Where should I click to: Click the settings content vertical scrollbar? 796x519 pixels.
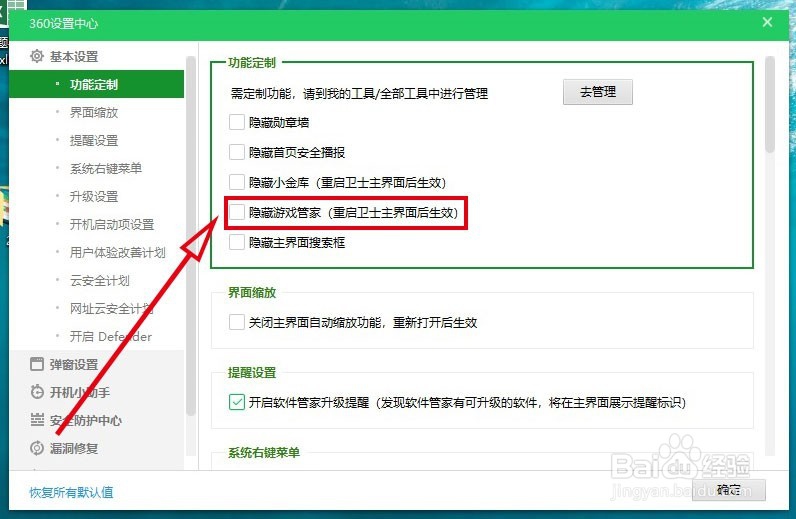pyautogui.click(x=770, y=104)
